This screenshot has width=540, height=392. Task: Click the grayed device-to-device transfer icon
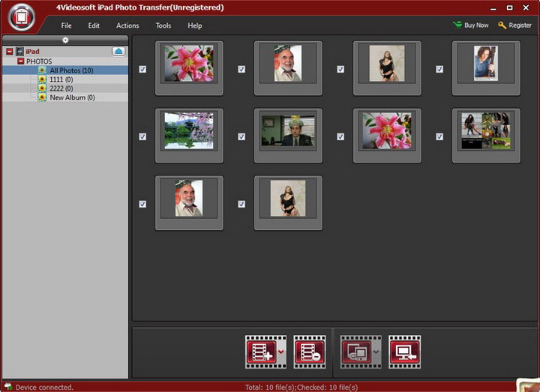tap(355, 351)
